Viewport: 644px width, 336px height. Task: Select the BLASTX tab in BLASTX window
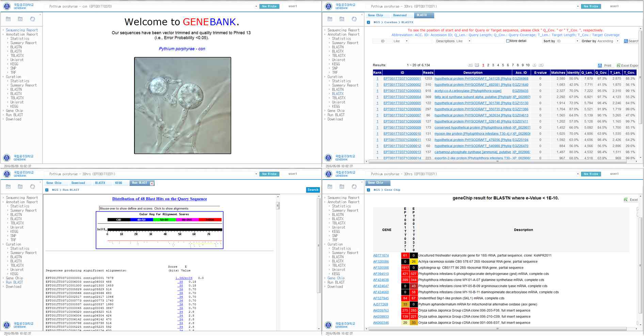coord(424,15)
